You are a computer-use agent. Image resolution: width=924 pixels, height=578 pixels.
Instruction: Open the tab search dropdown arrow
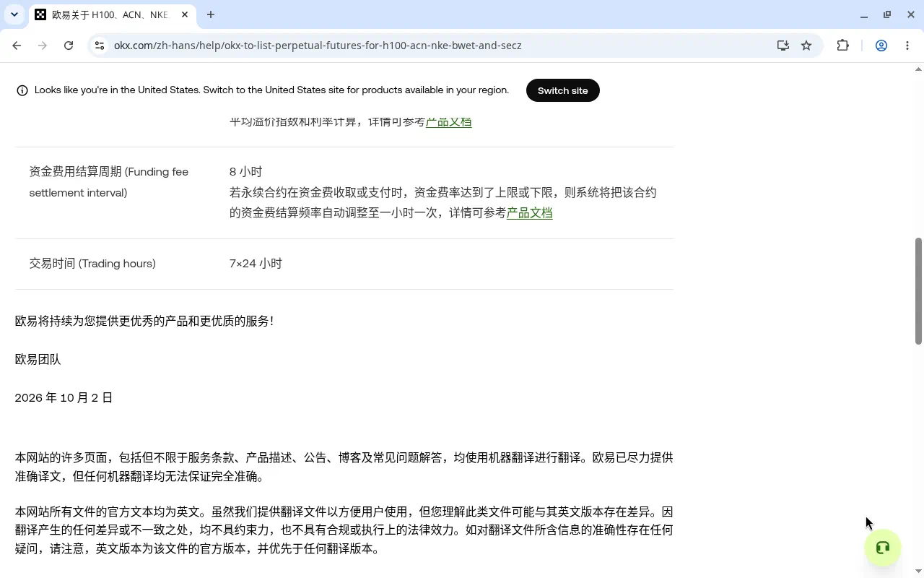(x=14, y=14)
